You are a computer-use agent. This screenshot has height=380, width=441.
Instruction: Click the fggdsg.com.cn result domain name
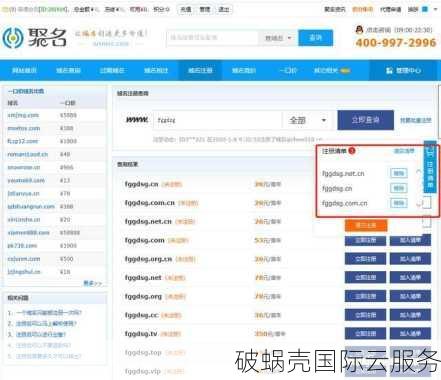click(x=150, y=203)
